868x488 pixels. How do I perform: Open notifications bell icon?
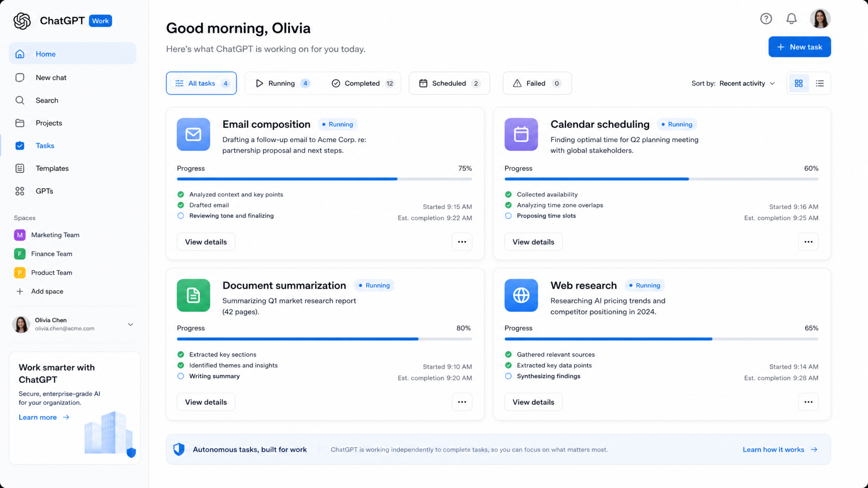(791, 19)
